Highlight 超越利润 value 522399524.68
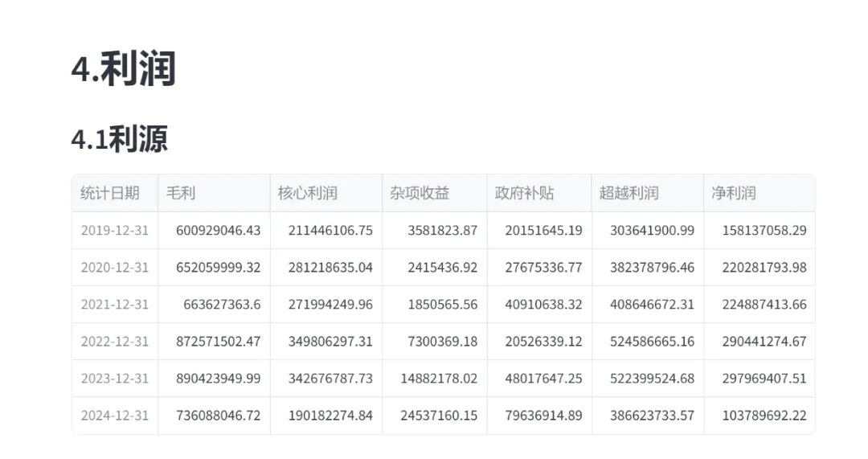 click(x=647, y=379)
